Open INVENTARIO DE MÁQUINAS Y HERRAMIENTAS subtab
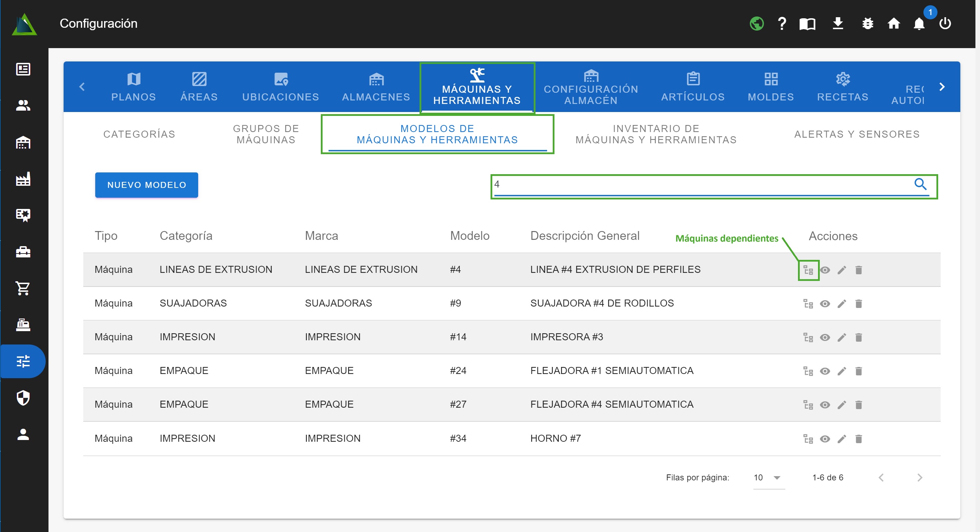The height and width of the screenshot is (532, 980). click(656, 134)
